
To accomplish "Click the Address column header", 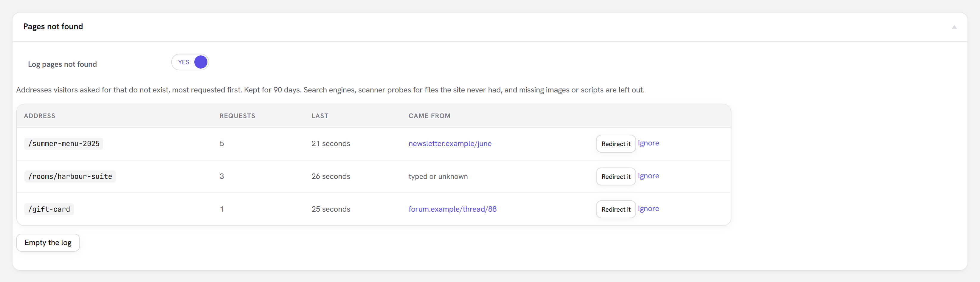I will (x=40, y=116).
